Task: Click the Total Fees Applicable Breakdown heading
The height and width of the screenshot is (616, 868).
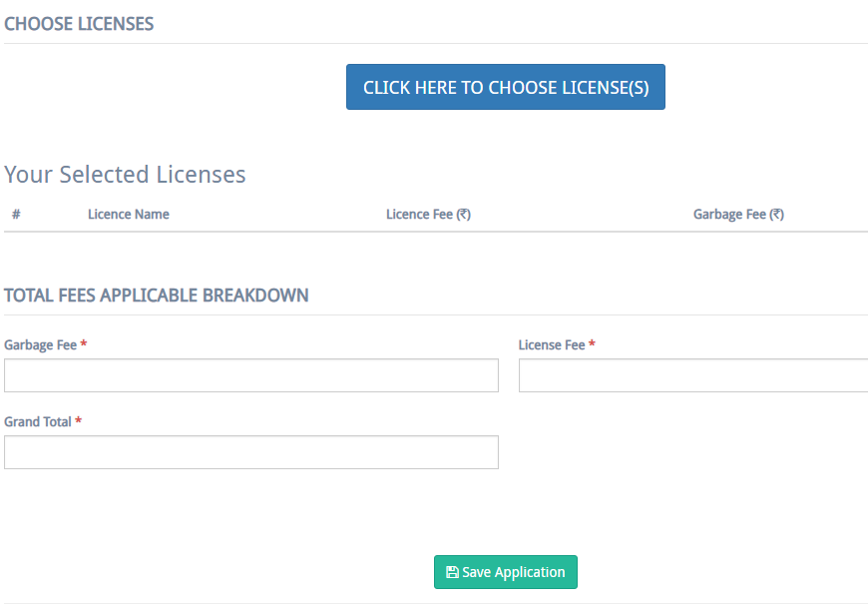Action: [x=157, y=296]
